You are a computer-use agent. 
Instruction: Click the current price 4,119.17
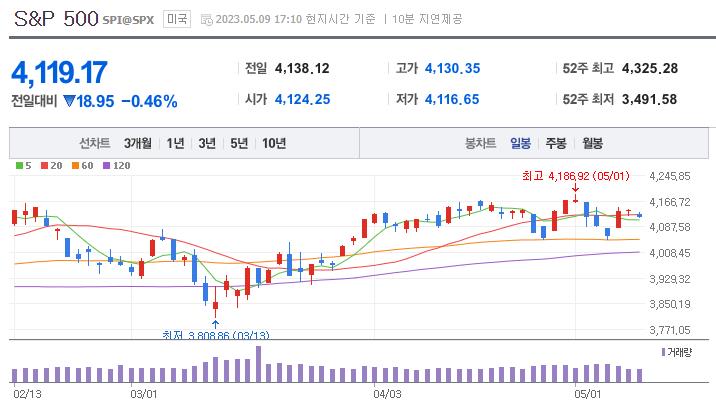click(x=59, y=72)
